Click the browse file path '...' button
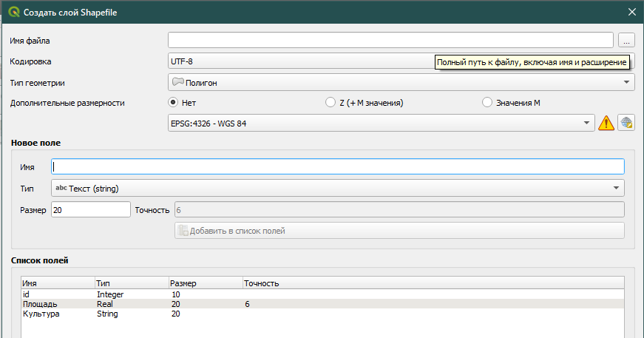 point(626,40)
